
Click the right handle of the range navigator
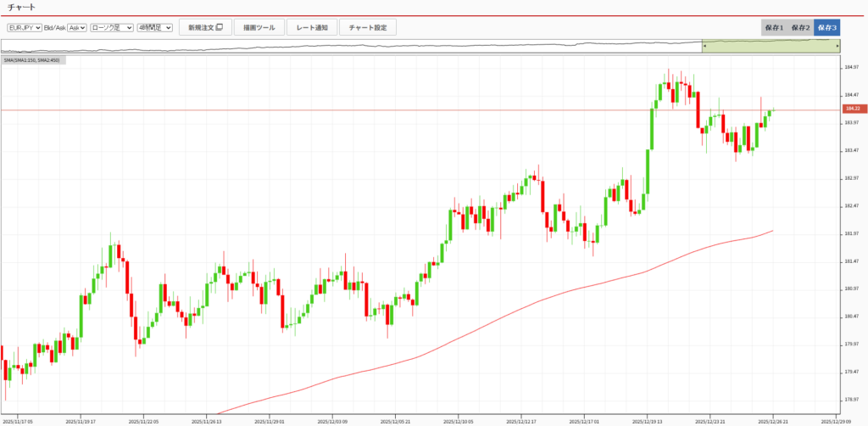(838, 47)
